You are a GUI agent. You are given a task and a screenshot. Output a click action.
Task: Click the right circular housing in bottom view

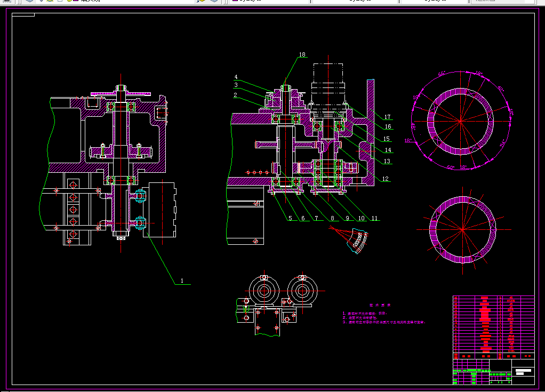302,291
